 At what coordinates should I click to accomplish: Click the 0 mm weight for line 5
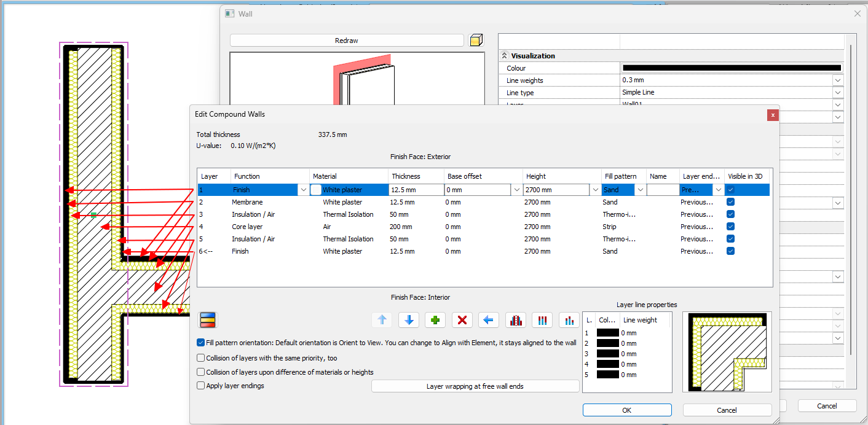(629, 375)
